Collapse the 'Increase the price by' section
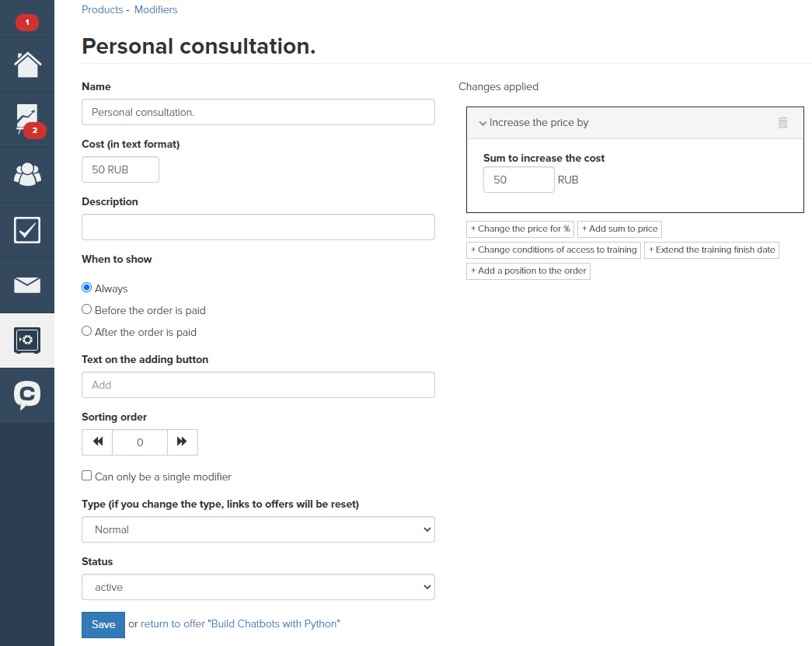 (483, 124)
